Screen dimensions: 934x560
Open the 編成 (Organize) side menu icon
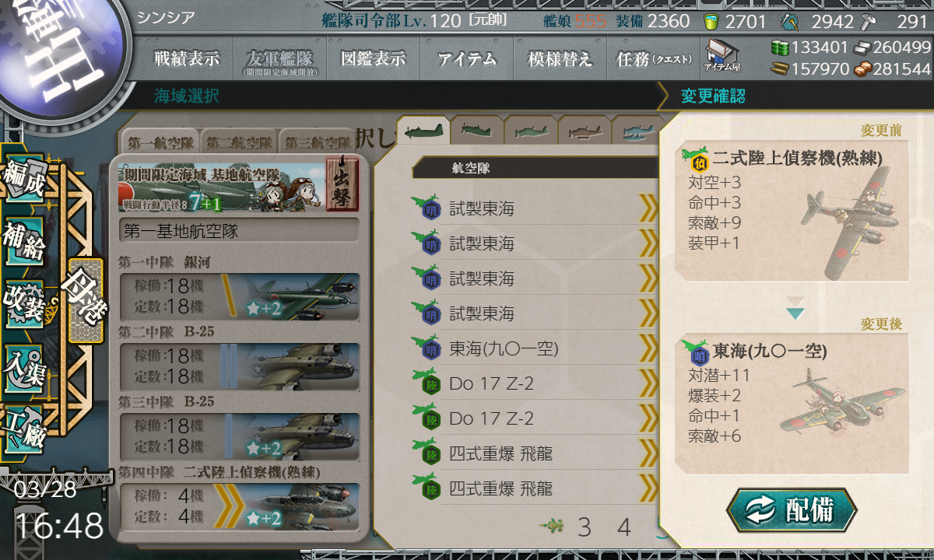pyautogui.click(x=25, y=180)
